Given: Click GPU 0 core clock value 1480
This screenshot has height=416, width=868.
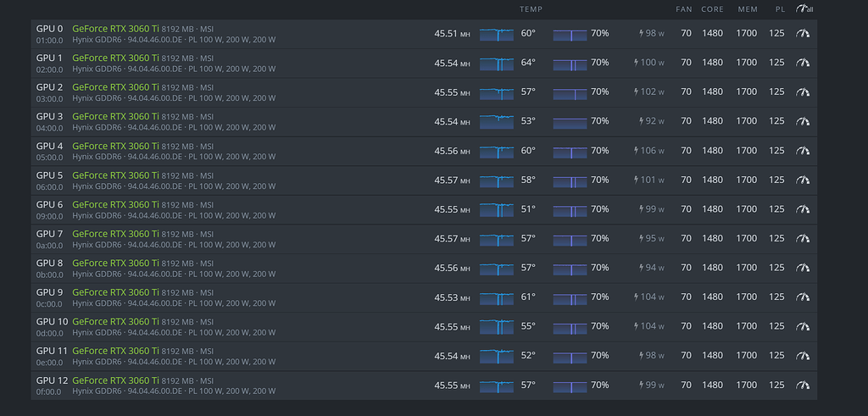Looking at the screenshot, I should tap(712, 33).
